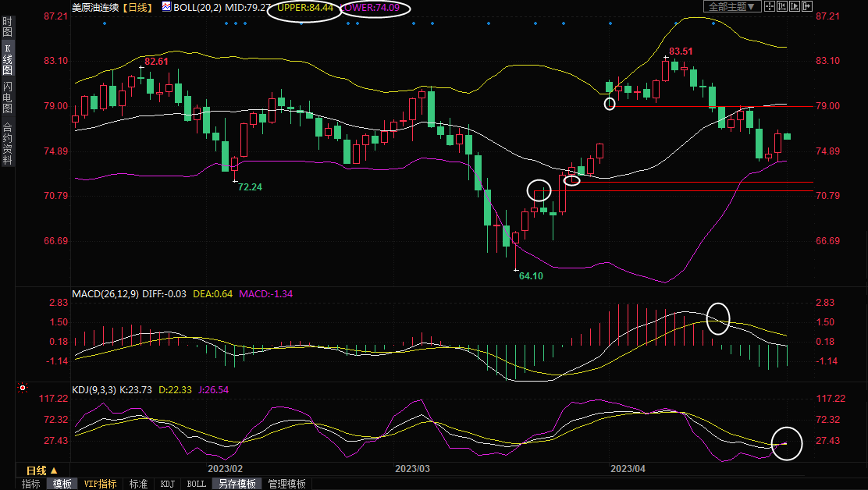
Task: Apply the 标准 template
Action: click(138, 484)
